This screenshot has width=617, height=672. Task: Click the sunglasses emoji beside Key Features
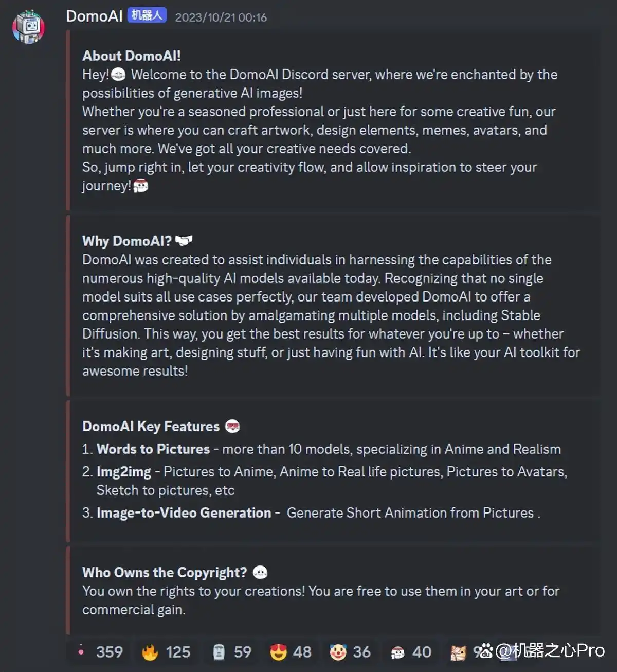pos(232,426)
